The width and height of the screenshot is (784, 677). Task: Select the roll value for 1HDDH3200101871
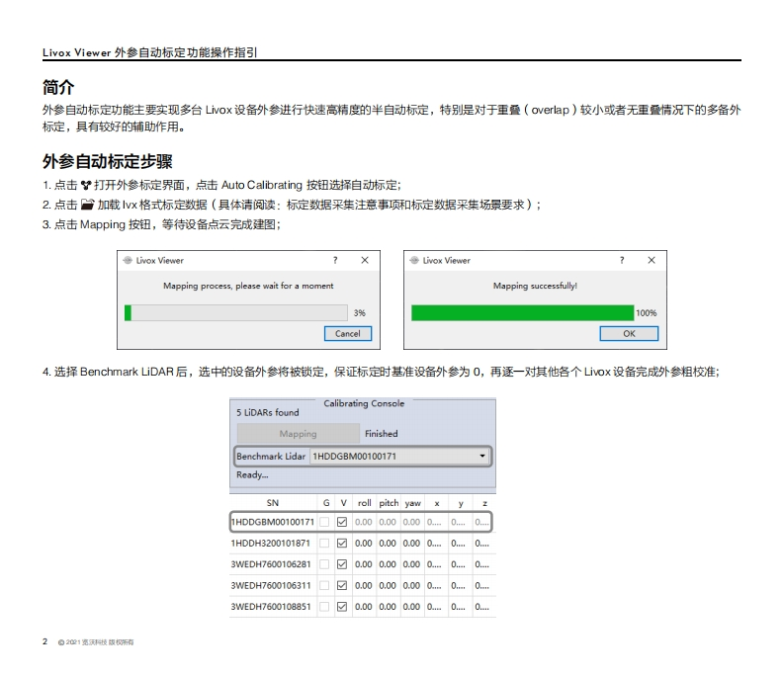(363, 543)
